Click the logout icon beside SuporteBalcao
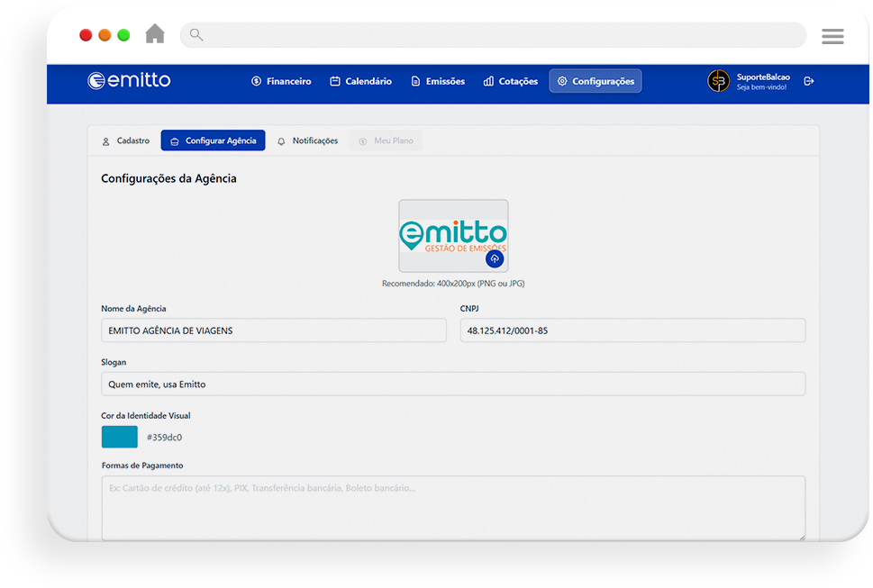 pyautogui.click(x=808, y=81)
